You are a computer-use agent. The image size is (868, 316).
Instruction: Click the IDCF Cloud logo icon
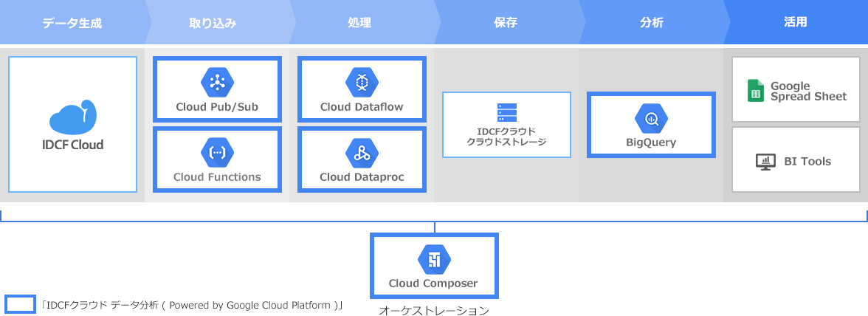coord(72,117)
